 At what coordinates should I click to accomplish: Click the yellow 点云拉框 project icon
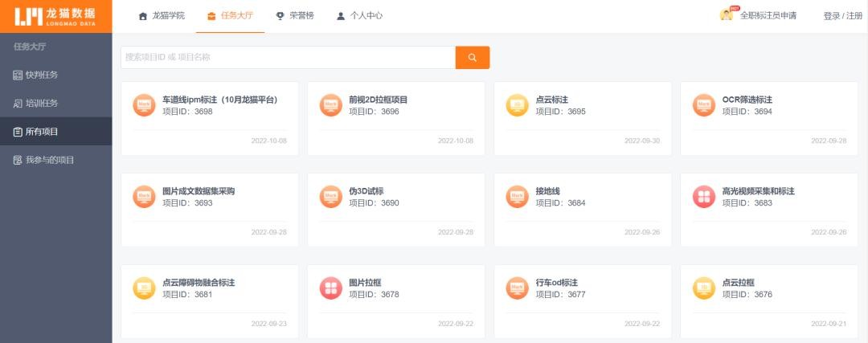pos(703,288)
